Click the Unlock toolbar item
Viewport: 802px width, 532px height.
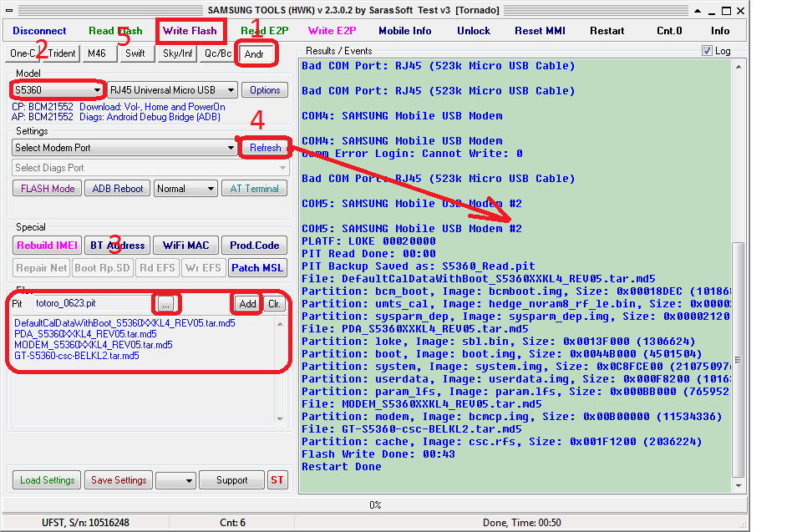click(x=474, y=31)
